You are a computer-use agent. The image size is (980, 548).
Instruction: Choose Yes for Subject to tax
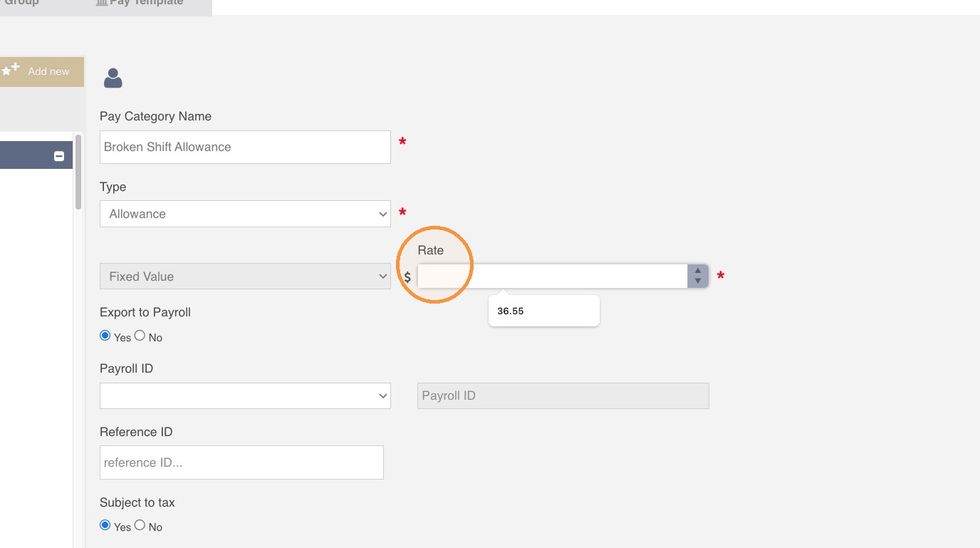(x=105, y=525)
